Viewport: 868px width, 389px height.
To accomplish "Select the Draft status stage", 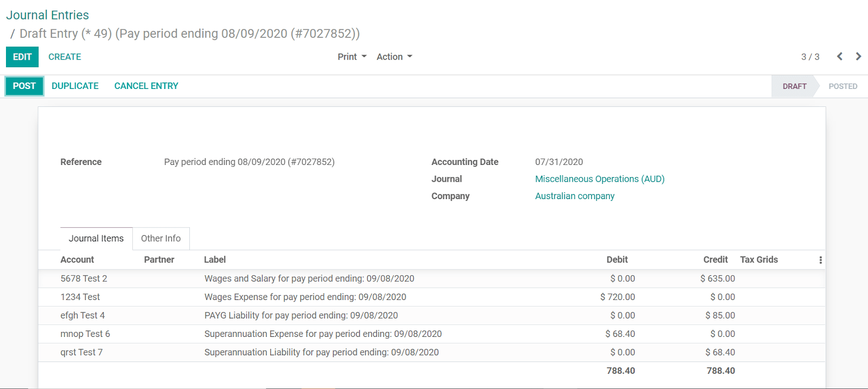I will pos(794,86).
